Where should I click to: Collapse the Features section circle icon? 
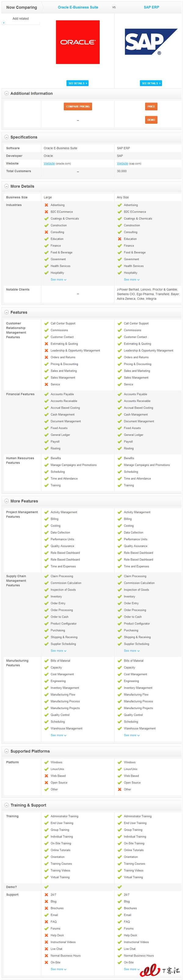6,312
